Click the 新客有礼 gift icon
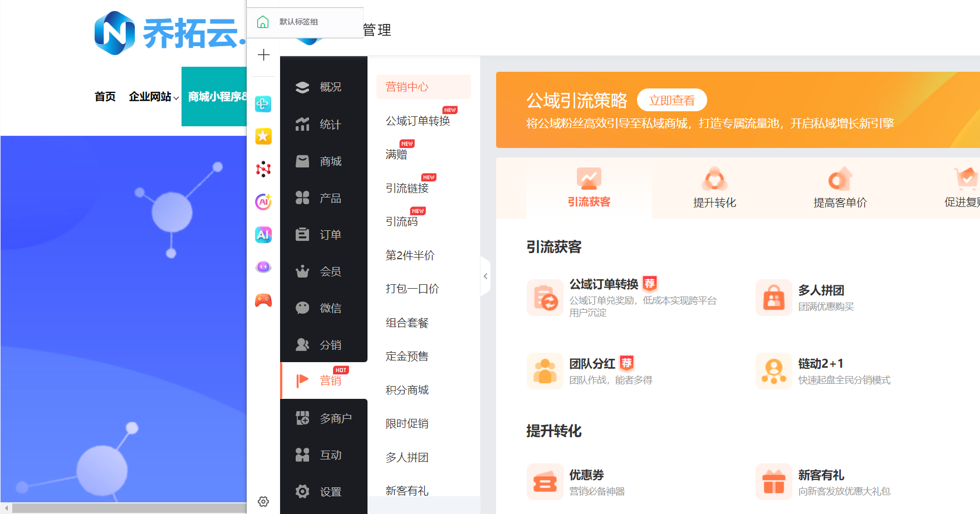This screenshot has width=980, height=514. [774, 482]
